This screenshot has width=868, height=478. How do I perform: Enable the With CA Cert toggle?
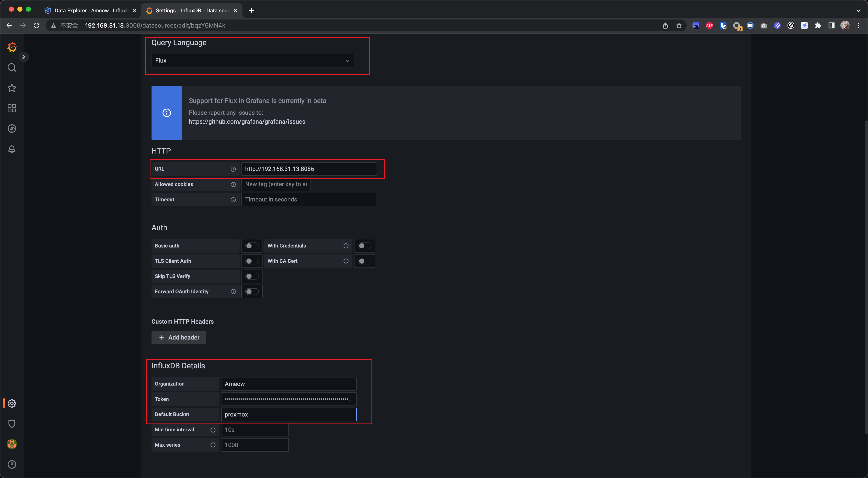pyautogui.click(x=364, y=261)
